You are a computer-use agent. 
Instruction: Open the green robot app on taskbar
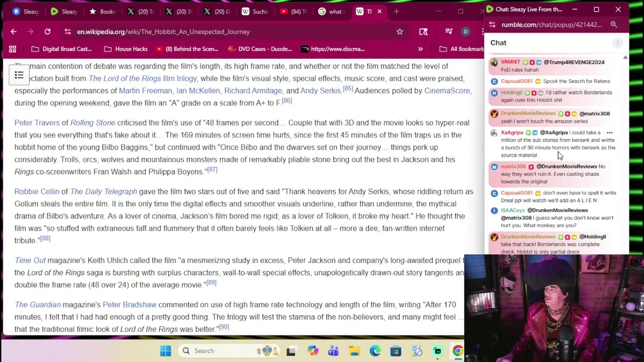(437, 350)
